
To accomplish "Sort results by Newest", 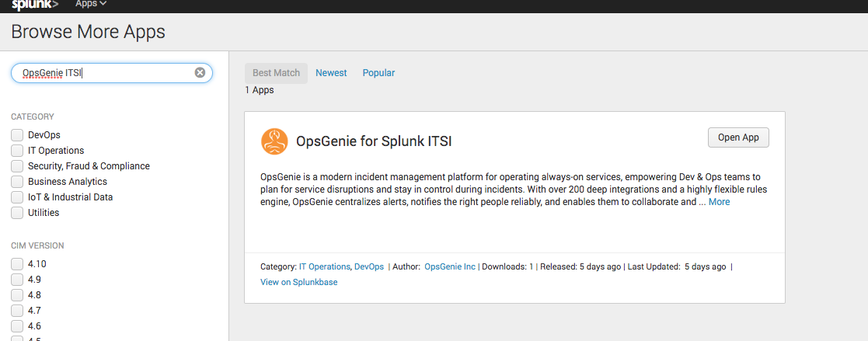I will point(331,73).
